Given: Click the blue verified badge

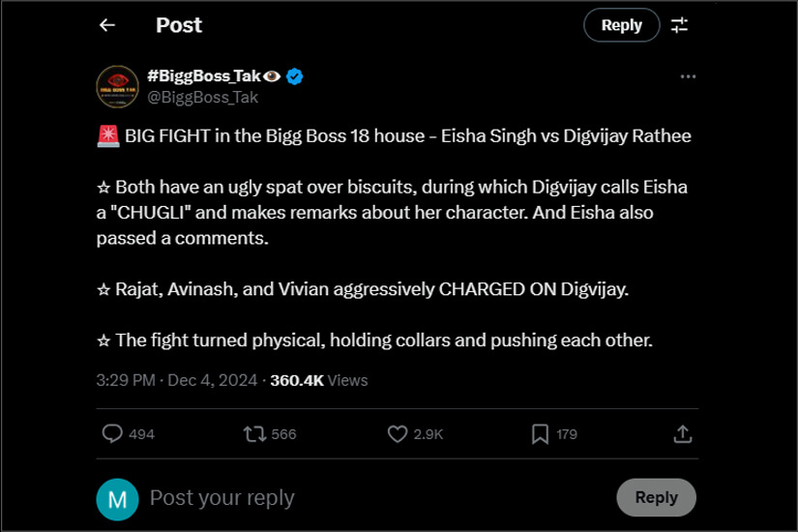Looking at the screenshot, I should click(295, 76).
